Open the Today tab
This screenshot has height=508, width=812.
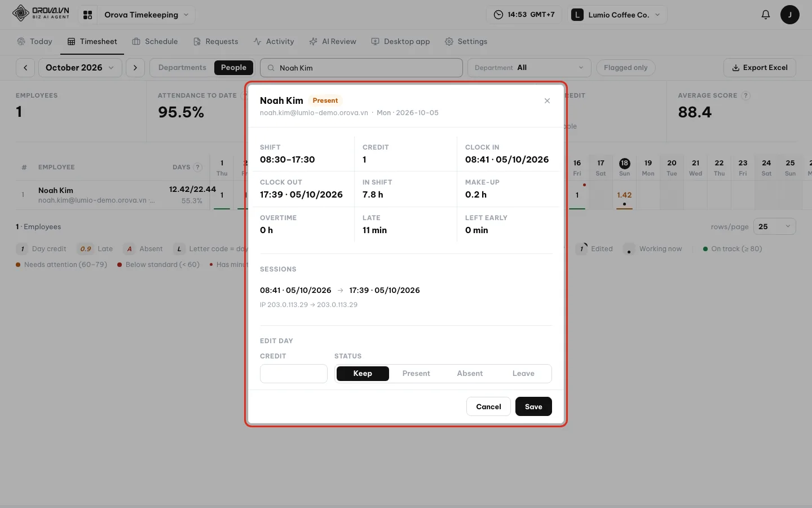tap(35, 42)
